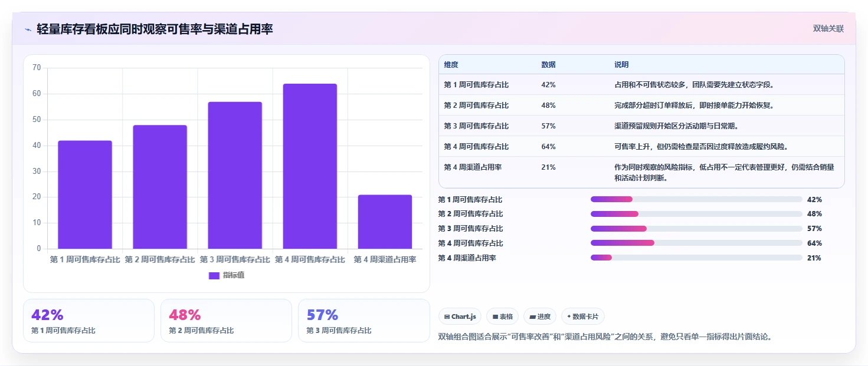This screenshot has width=868, height=366.
Task: Click the 双轴关联 label in the header
Action: point(828,29)
